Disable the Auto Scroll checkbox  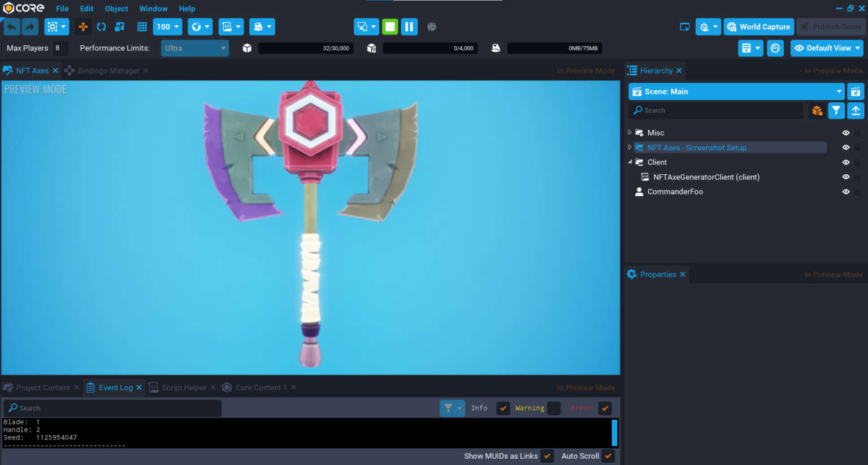coord(608,456)
